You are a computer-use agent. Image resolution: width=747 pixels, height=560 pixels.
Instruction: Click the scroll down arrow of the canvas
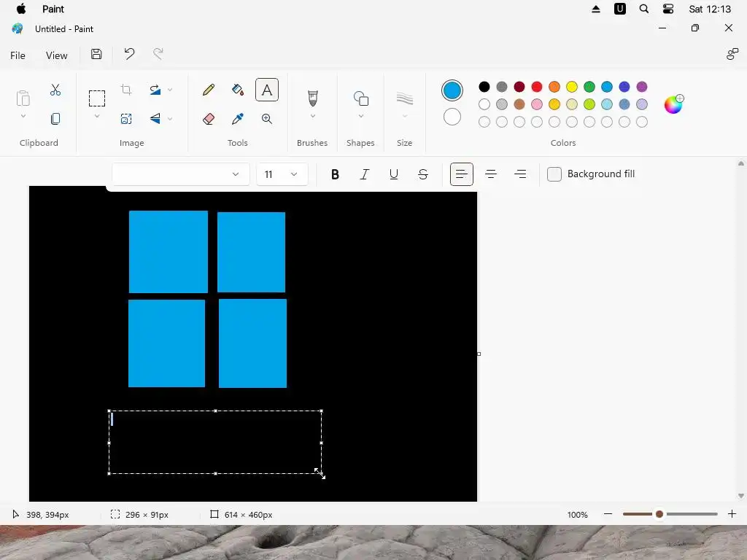pos(741,496)
